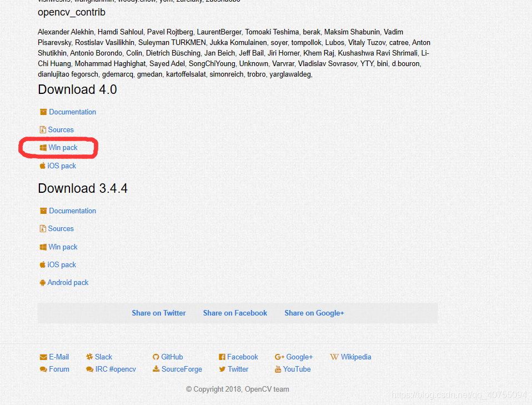Open the Slack footer link
The image size is (532, 405).
(x=103, y=357)
